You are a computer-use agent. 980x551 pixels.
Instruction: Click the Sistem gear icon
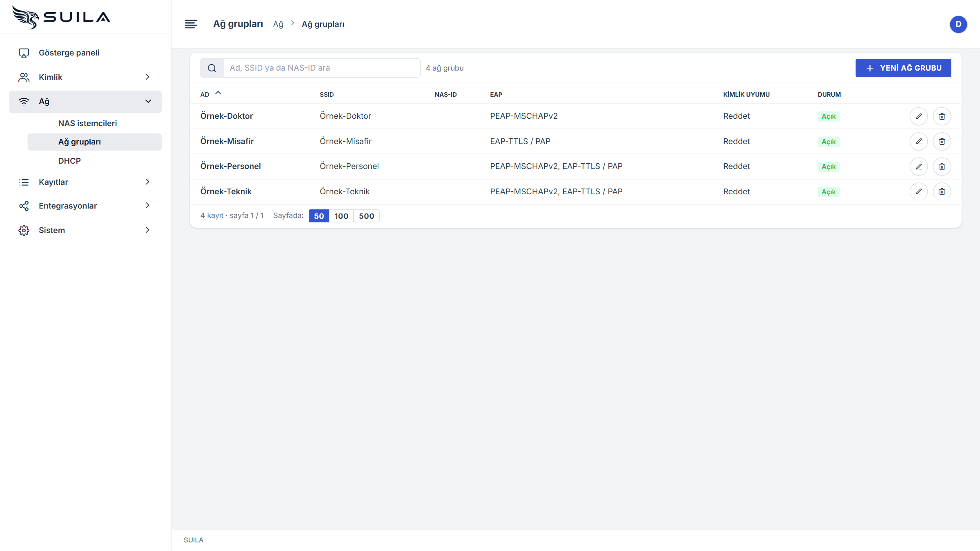click(x=24, y=230)
